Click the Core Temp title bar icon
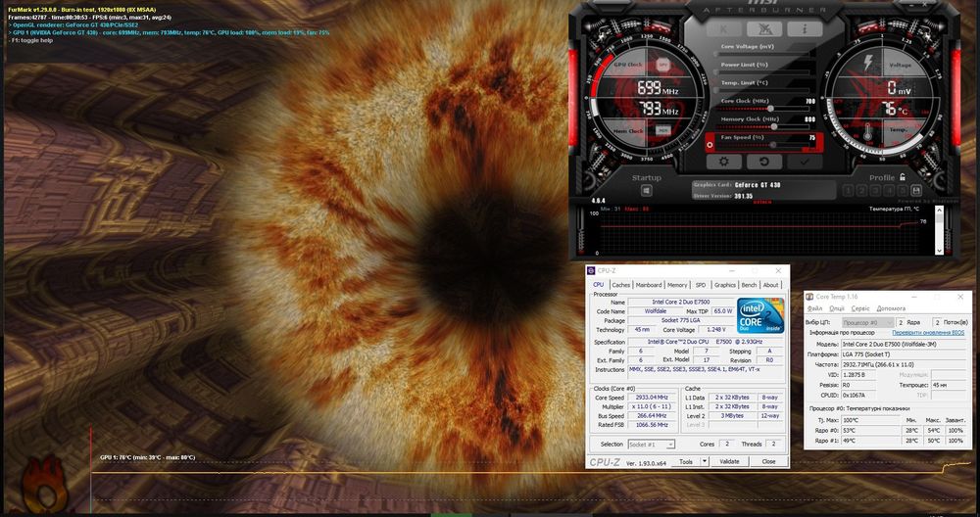Viewport: 980px width, 517px height. tap(810, 297)
